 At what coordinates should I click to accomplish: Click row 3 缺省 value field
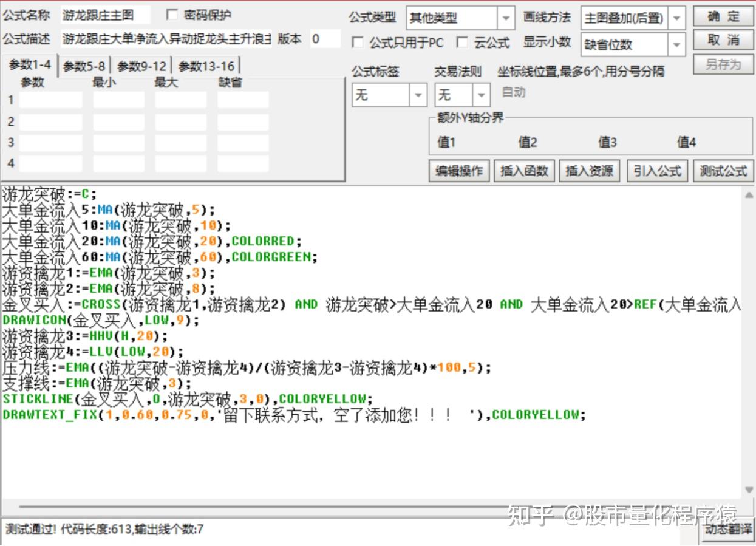(243, 142)
